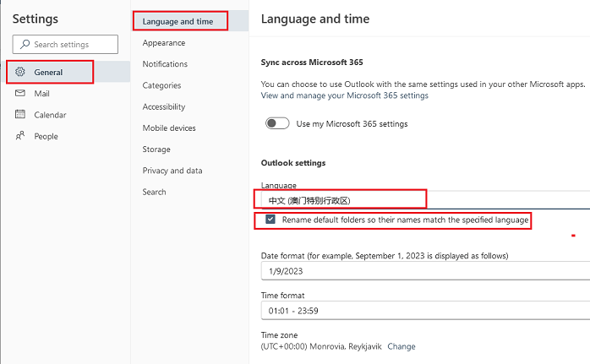The width and height of the screenshot is (590, 364).
Task: Toggle Use my Microsoft 365 settings
Action: point(277,123)
